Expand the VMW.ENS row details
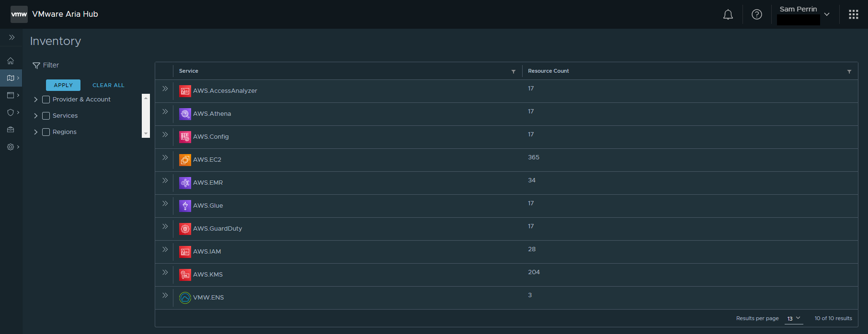Image resolution: width=868 pixels, height=334 pixels. point(165,295)
